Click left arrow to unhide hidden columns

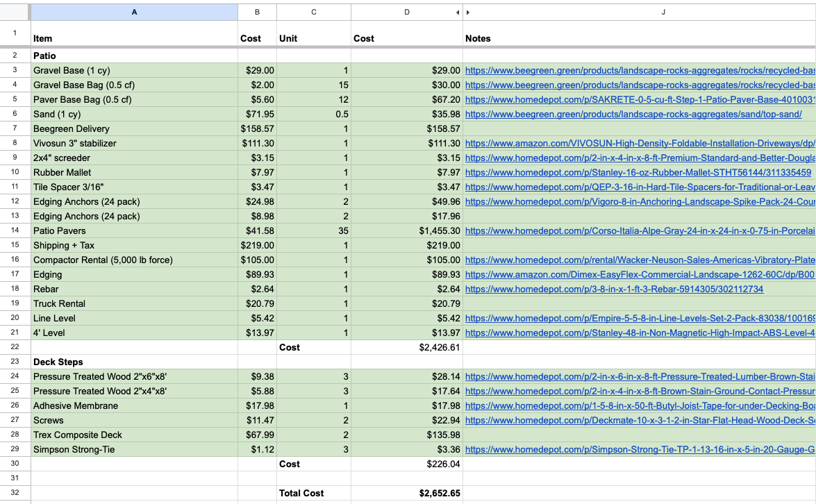pos(457,12)
